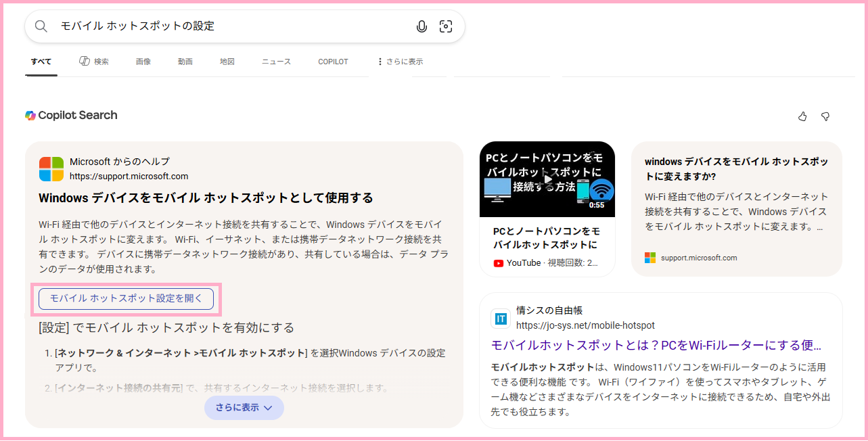
Task: Switch to the 動画 tab
Action: (x=185, y=62)
